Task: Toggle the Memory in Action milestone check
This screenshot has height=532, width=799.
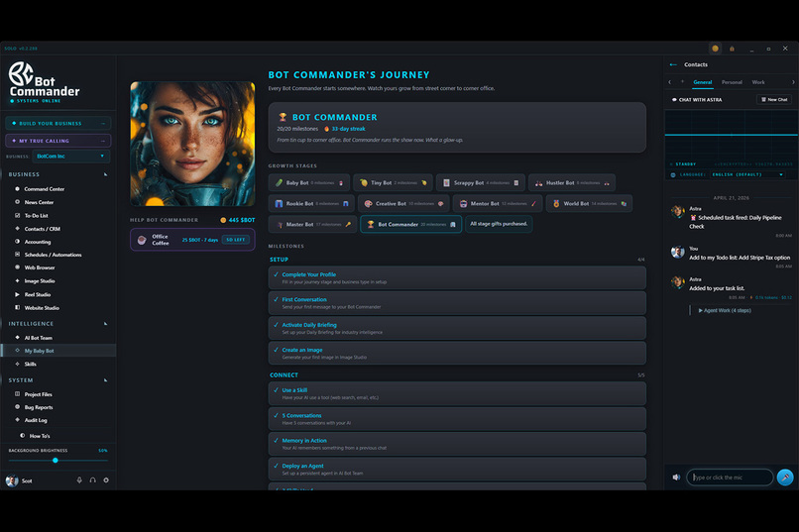Action: [x=276, y=441]
